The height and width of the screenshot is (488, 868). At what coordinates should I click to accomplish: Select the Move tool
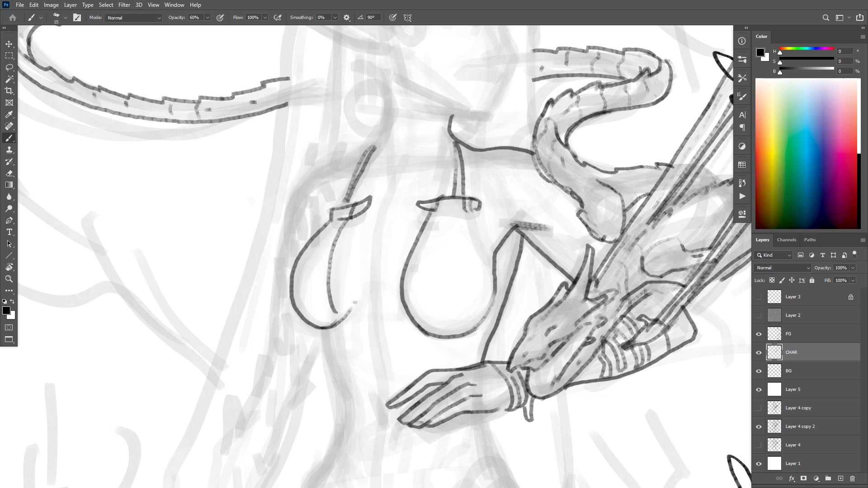pyautogui.click(x=9, y=44)
